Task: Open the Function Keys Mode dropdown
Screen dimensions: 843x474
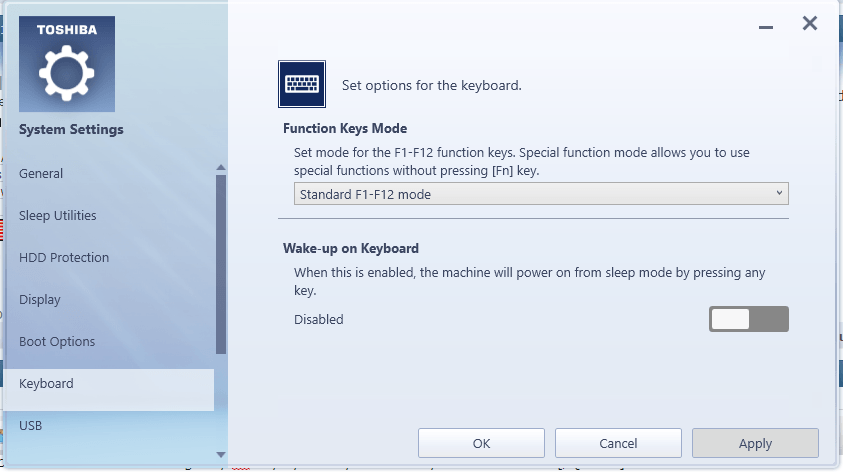Action: point(540,194)
